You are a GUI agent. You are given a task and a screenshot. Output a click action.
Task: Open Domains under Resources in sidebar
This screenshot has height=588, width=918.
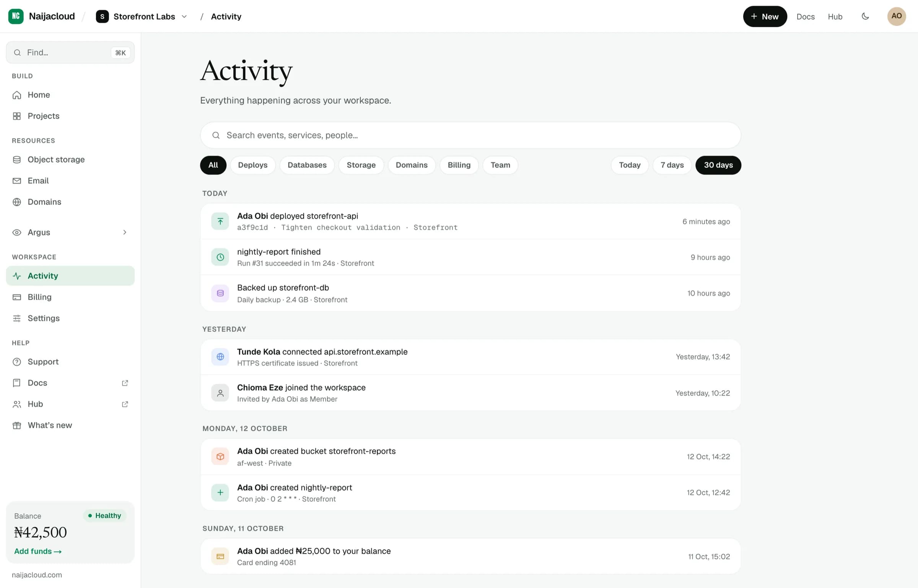point(70,202)
